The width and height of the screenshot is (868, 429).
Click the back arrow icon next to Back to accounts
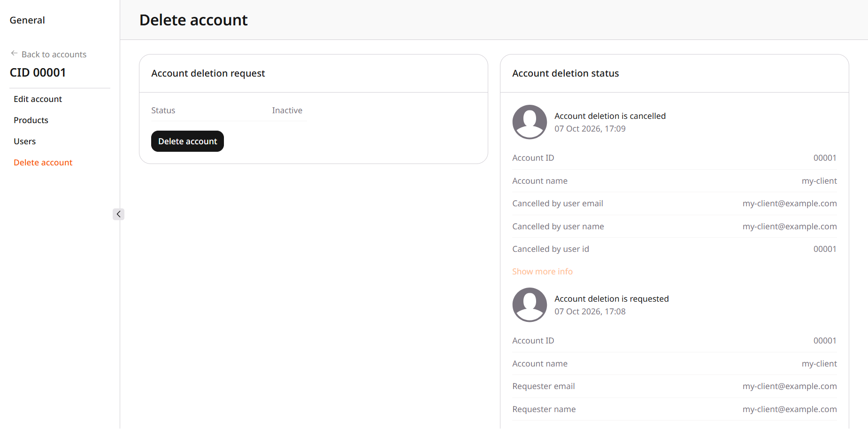pyautogui.click(x=14, y=54)
